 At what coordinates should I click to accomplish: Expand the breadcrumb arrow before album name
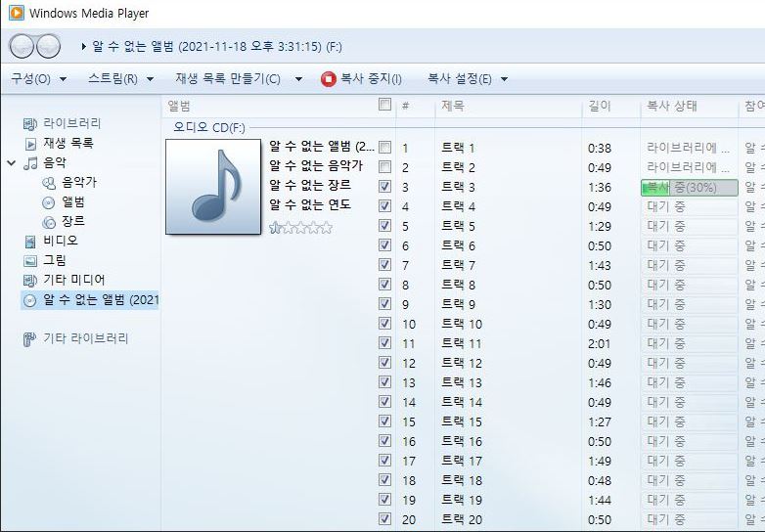(83, 47)
